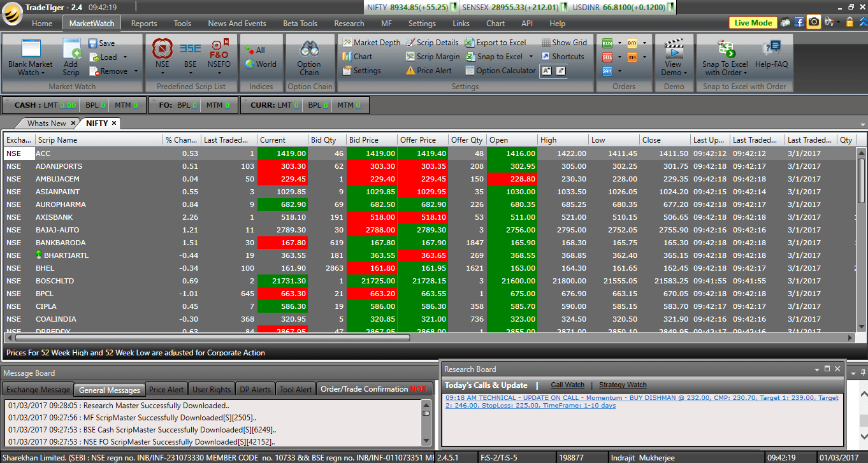The height and width of the screenshot is (463, 868).
Task: Show World indices
Action: click(x=261, y=64)
